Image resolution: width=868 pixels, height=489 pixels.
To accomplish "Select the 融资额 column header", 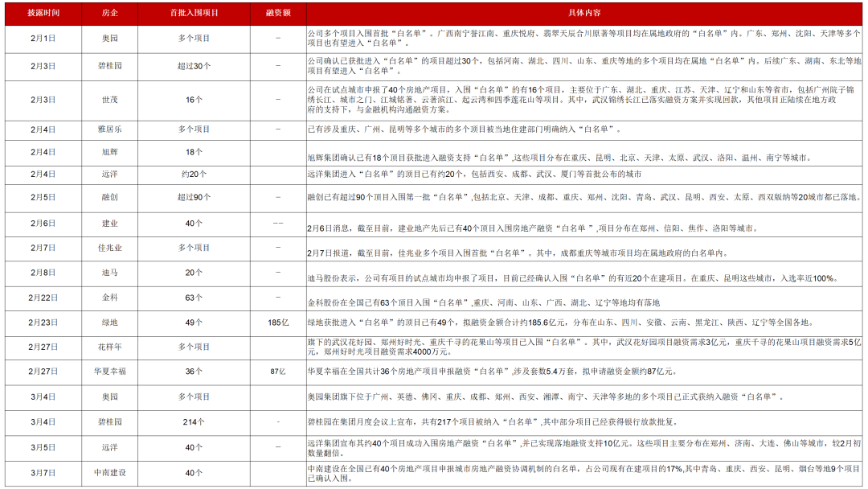I will click(278, 13).
